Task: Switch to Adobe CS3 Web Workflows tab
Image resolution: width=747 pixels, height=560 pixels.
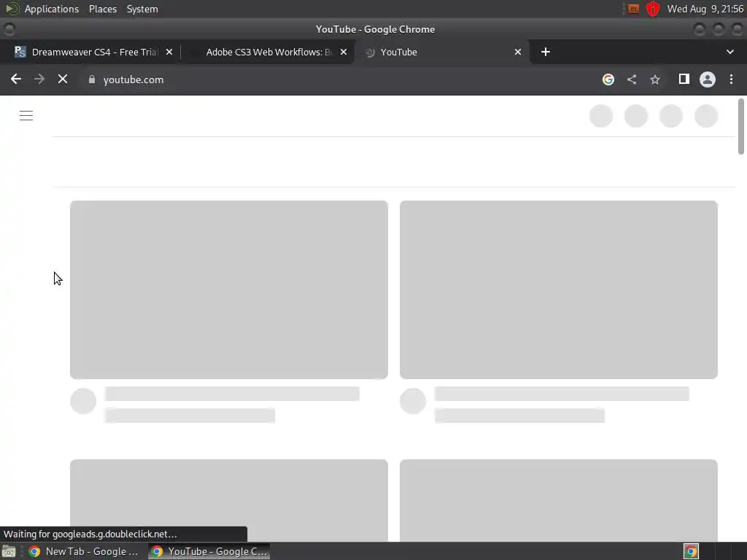Action: click(267, 52)
